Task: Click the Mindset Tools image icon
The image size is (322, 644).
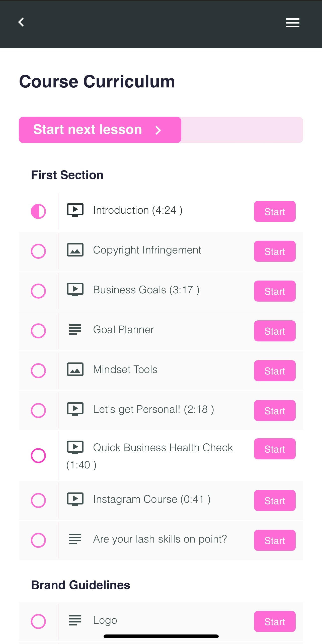Action: 75,369
